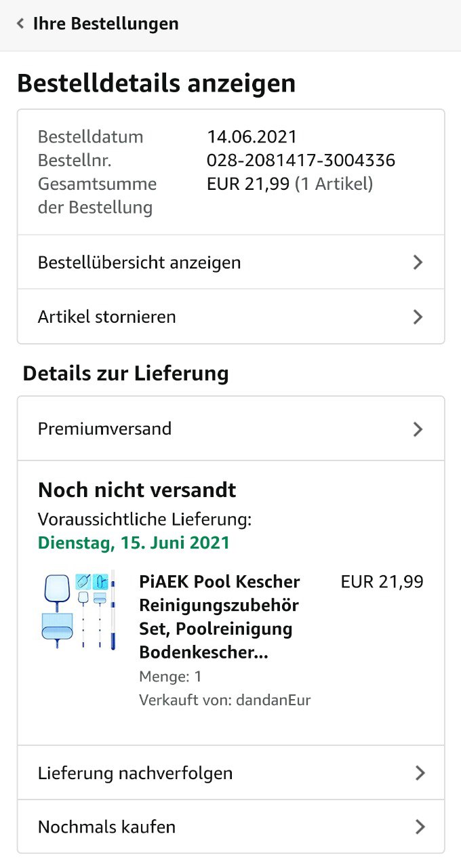Click the order date 14.06.2021
The height and width of the screenshot is (868, 461).
pyautogui.click(x=252, y=137)
